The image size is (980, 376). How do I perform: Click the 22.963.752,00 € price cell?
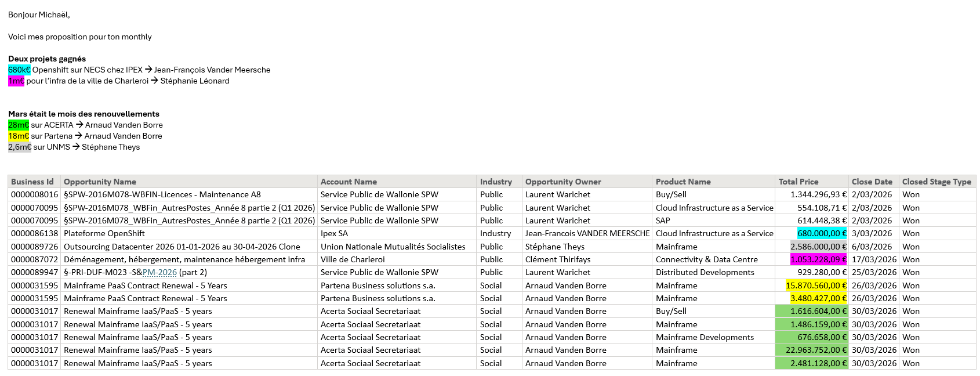pos(816,350)
